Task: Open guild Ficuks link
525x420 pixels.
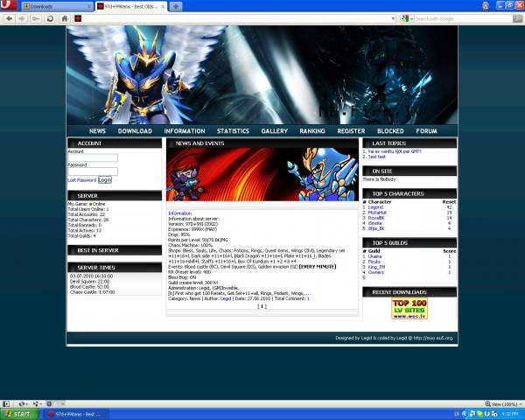Action: [x=374, y=262]
